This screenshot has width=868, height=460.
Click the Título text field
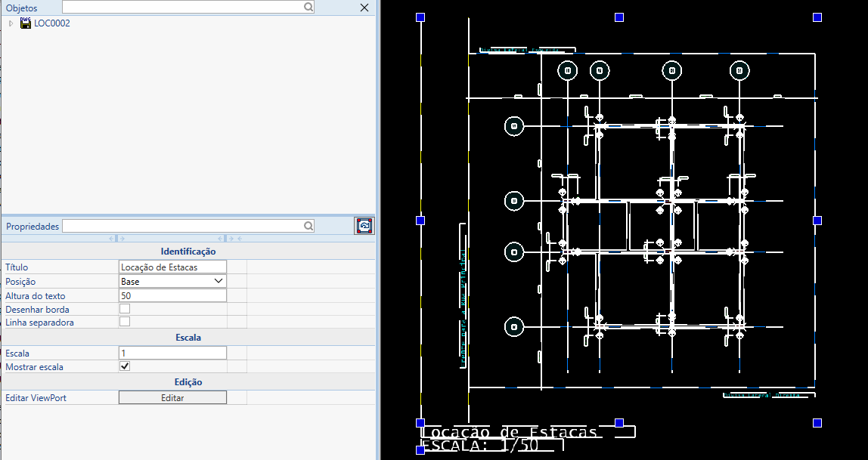pos(172,267)
